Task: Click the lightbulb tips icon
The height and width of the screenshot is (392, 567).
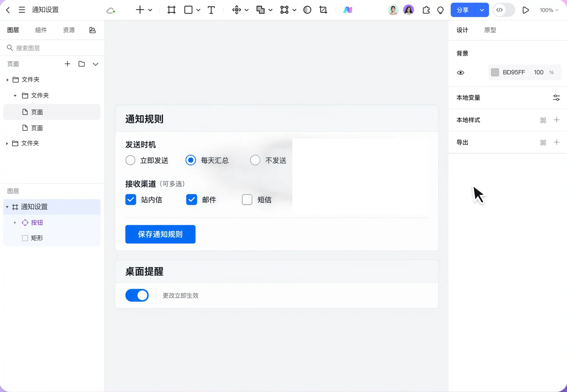Action: (440, 10)
